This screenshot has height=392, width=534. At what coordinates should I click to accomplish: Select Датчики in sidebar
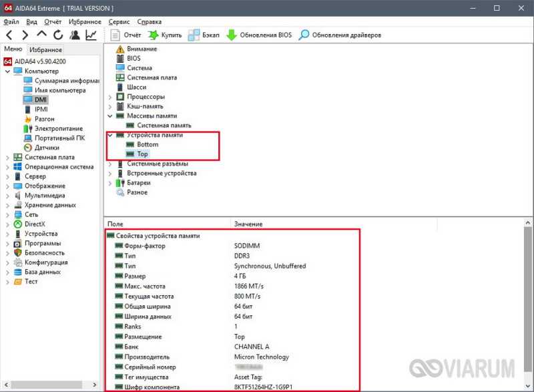click(x=41, y=148)
